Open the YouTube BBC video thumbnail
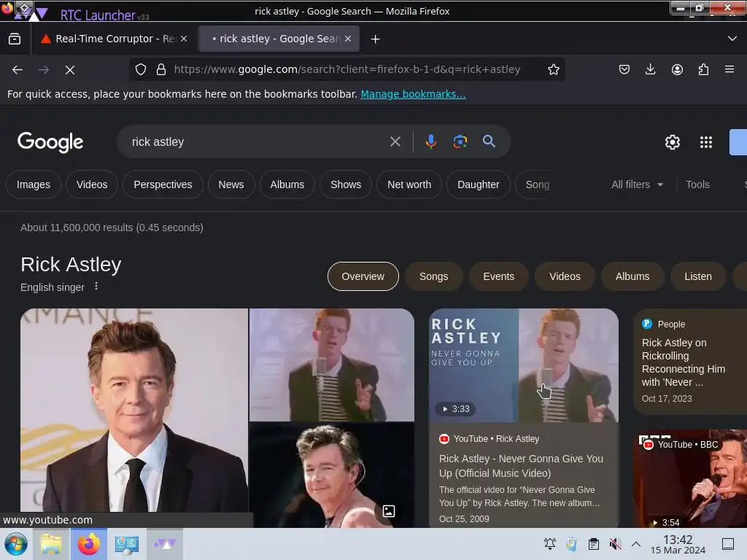 (x=690, y=478)
